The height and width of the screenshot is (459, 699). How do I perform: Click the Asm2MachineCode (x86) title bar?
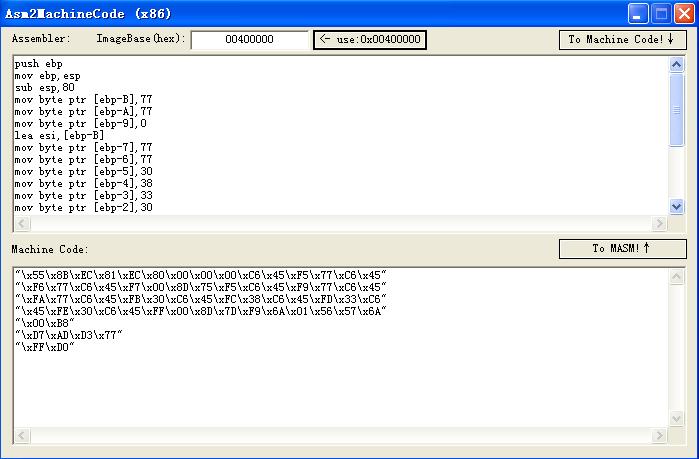(312, 14)
